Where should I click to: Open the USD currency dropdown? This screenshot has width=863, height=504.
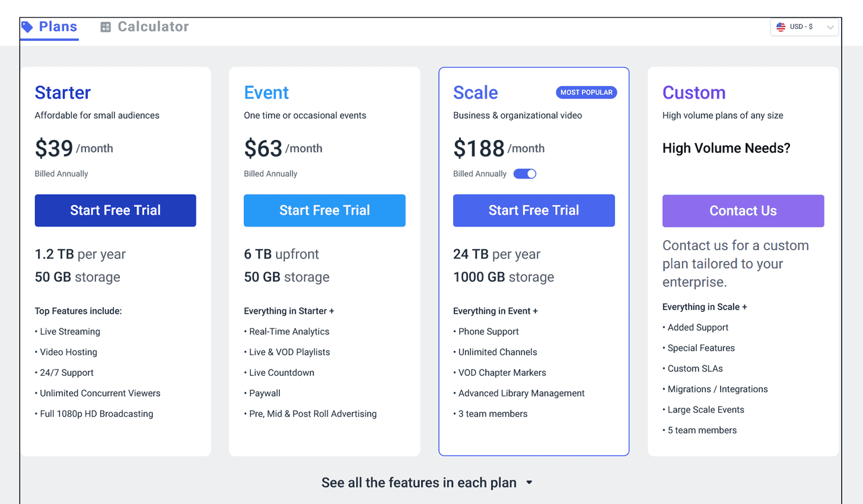coord(804,27)
